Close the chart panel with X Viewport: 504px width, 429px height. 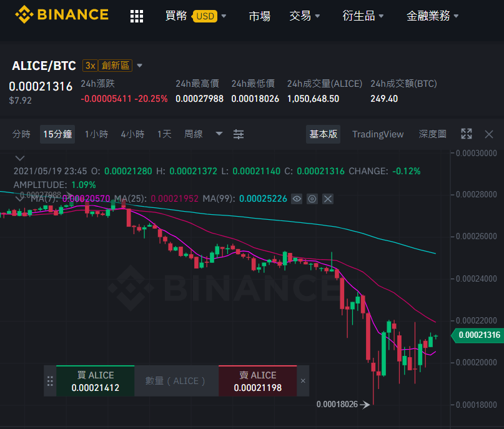[489, 134]
